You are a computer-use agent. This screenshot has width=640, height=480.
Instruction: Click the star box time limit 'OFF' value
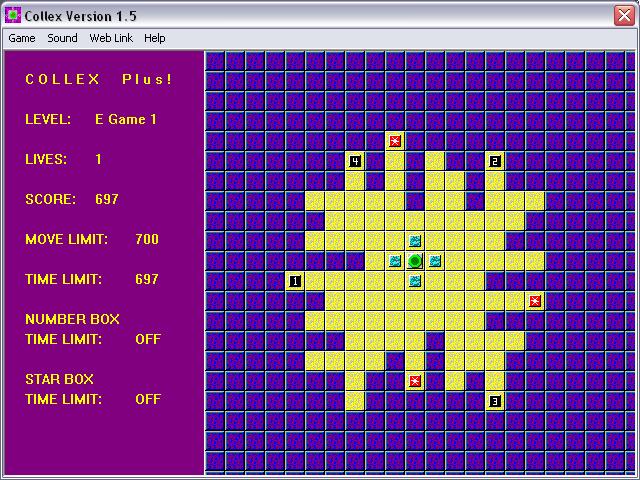[x=148, y=399]
